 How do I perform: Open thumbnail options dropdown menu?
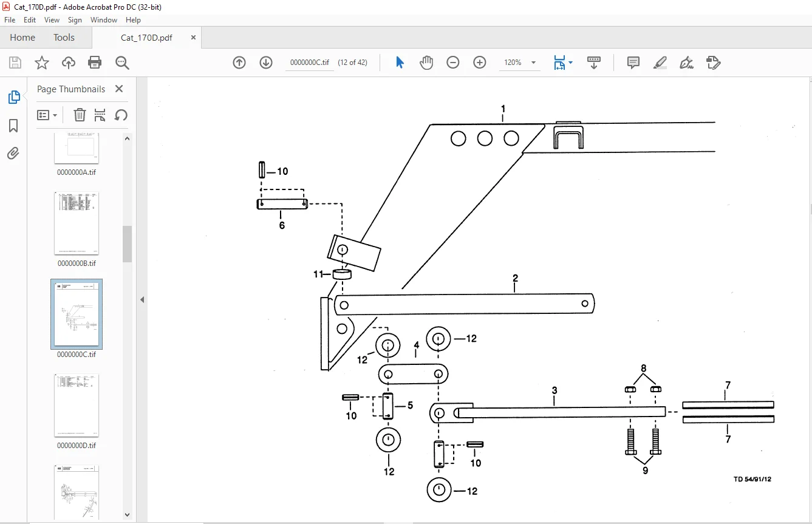(x=47, y=115)
